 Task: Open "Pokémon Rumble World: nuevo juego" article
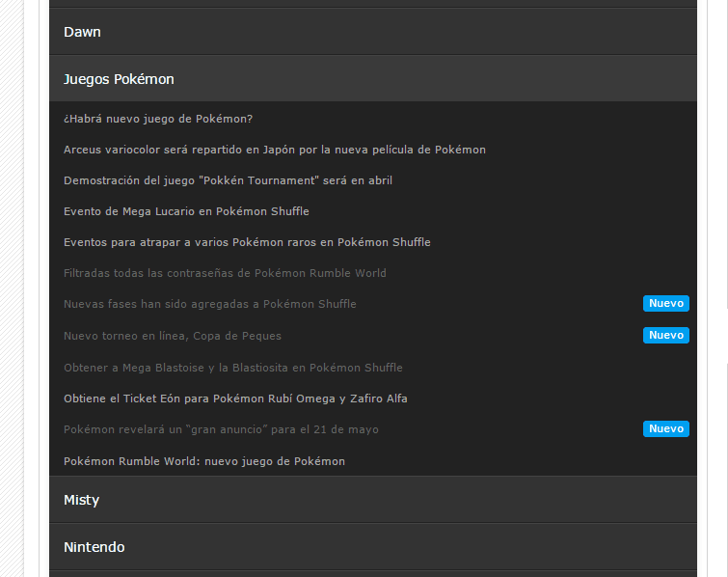(203, 461)
